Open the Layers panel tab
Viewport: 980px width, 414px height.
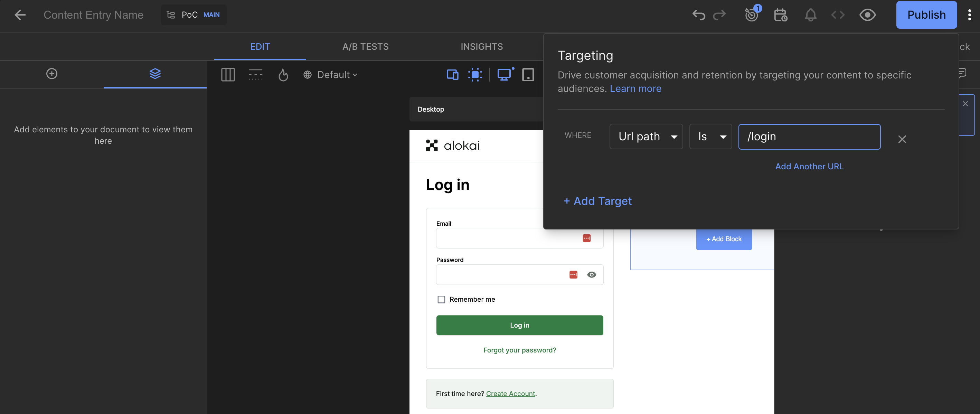[155, 74]
